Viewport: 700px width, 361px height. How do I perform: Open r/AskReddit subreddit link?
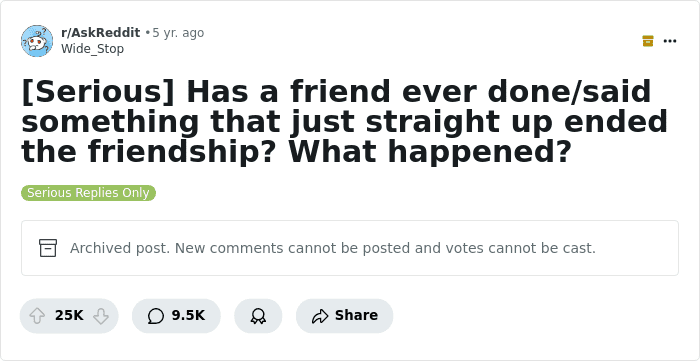[x=100, y=33]
